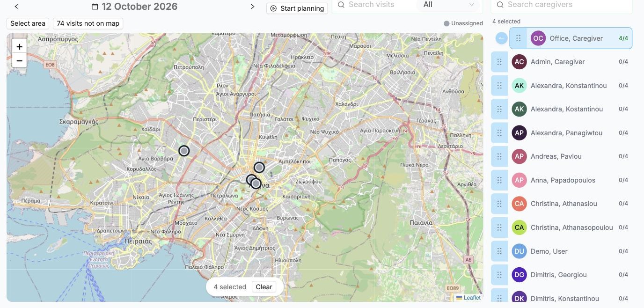Zoom in on the map with the plus button
The width and height of the screenshot is (644, 308).
pos(19,47)
